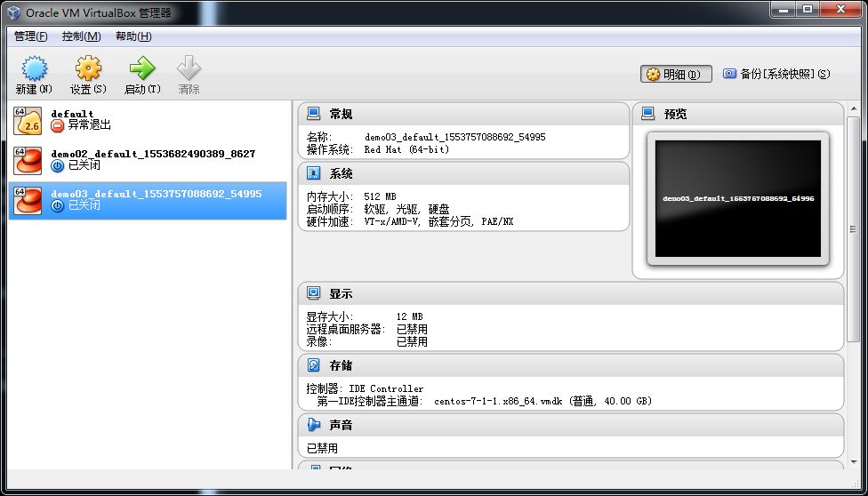Open the 管理(F) menu
Image resolution: width=868 pixels, height=496 pixels.
30,36
